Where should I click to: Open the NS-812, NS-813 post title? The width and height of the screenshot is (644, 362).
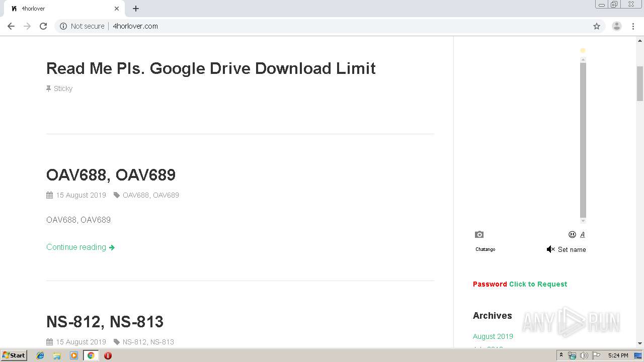point(105,322)
